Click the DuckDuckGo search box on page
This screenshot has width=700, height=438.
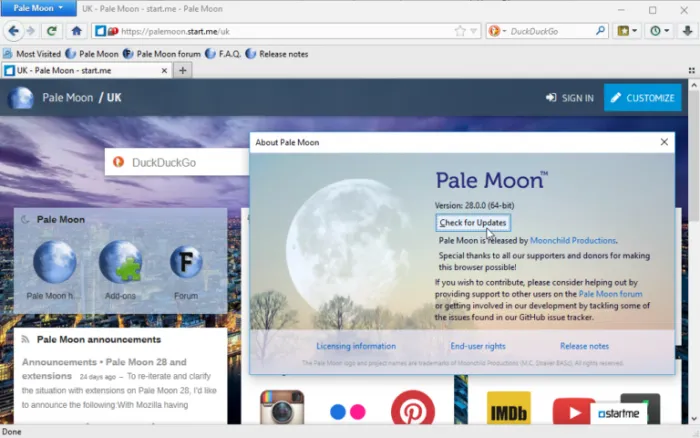[x=177, y=162]
